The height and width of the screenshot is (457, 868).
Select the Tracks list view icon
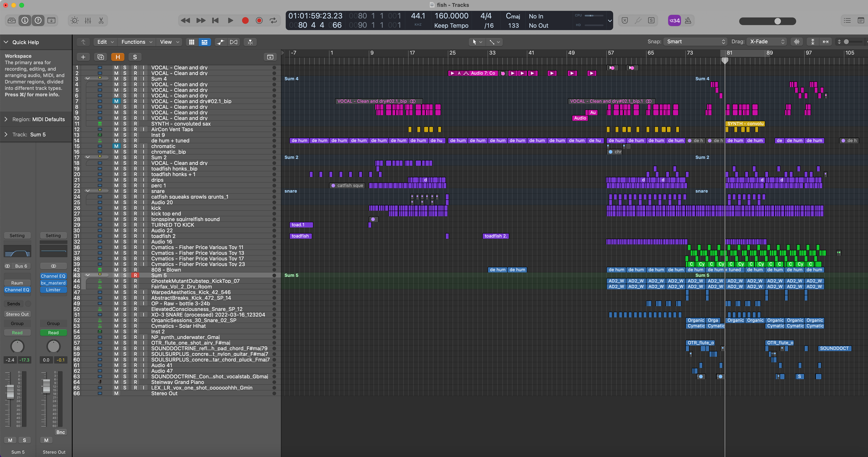[204, 42]
